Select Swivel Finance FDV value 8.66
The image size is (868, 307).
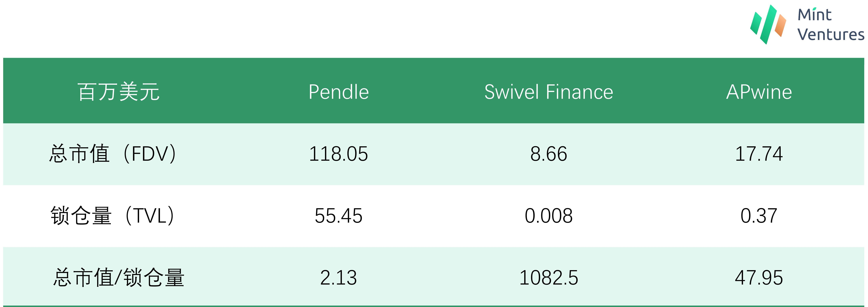point(549,154)
